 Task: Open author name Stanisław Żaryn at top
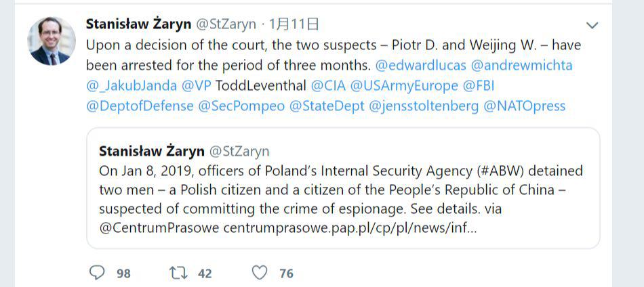138,24
